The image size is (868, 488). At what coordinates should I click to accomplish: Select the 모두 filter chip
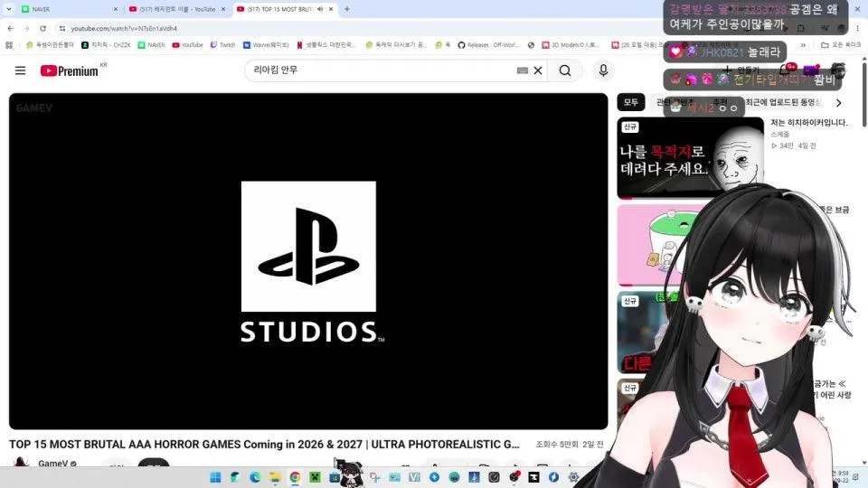tap(631, 102)
